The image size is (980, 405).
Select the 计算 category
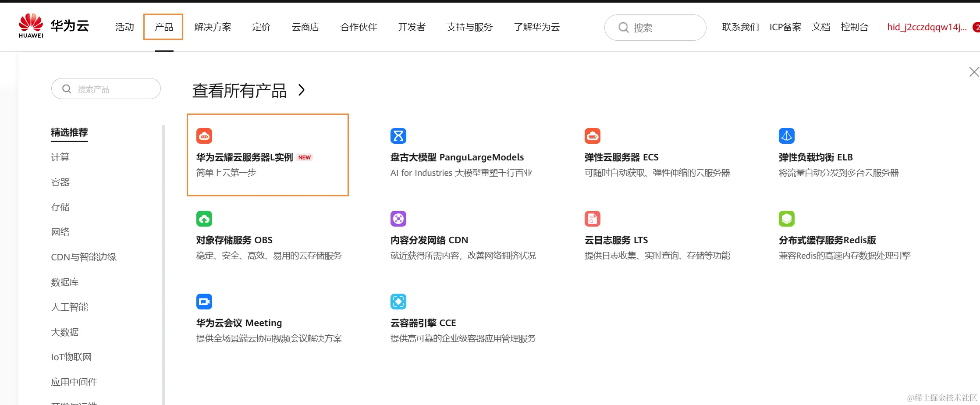60,157
